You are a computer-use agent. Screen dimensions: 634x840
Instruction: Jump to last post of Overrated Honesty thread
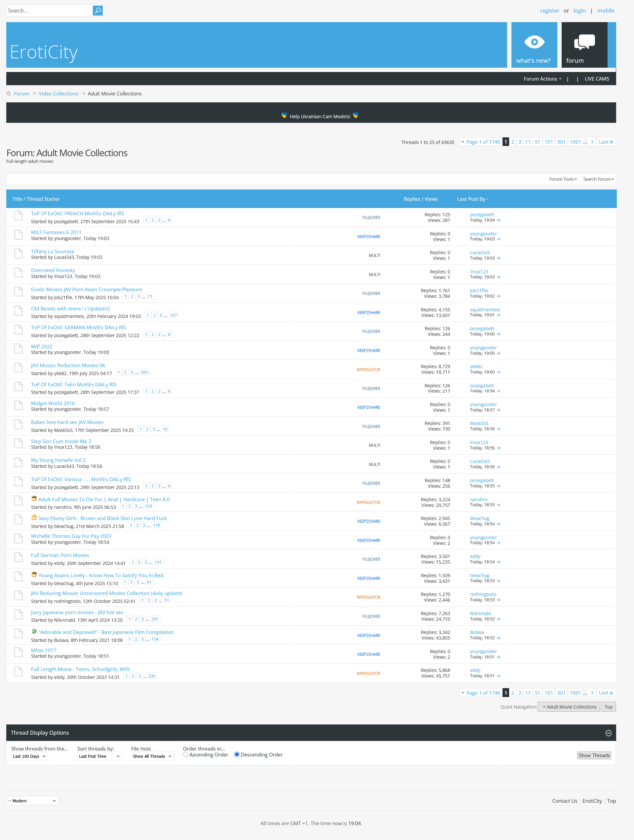[x=499, y=277]
